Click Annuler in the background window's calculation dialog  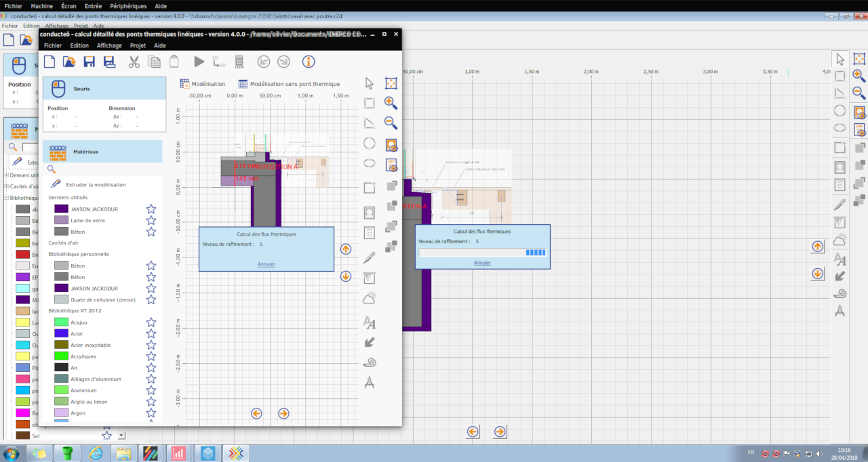[x=482, y=263]
